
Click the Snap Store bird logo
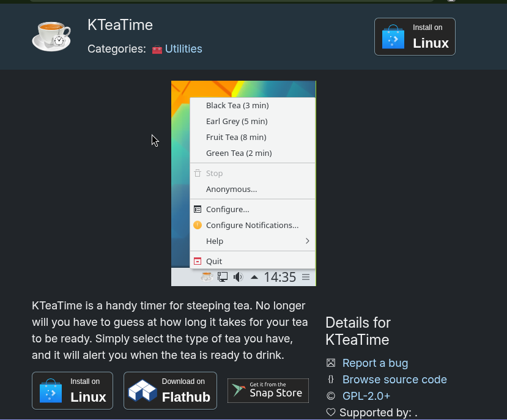(239, 390)
